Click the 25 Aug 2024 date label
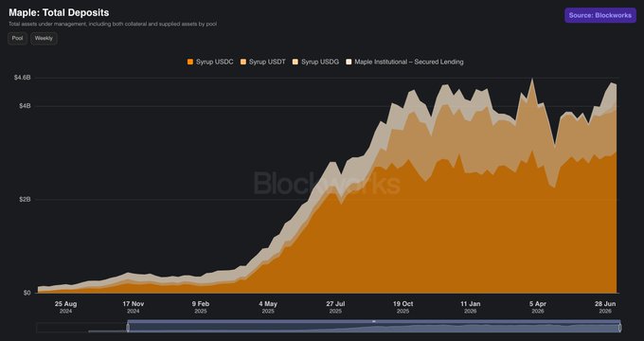This screenshot has height=341, width=644. [x=65, y=307]
